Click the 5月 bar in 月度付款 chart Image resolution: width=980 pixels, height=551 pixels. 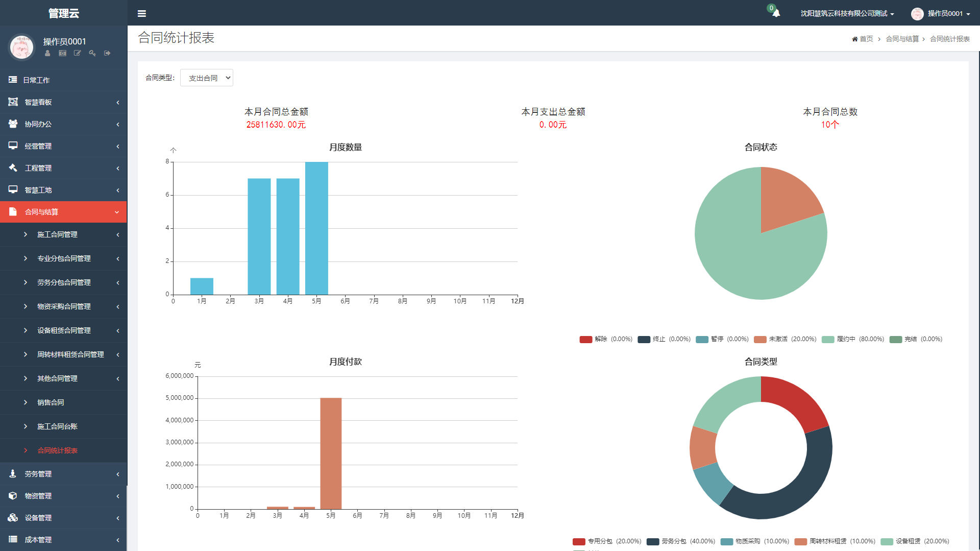pos(331,453)
